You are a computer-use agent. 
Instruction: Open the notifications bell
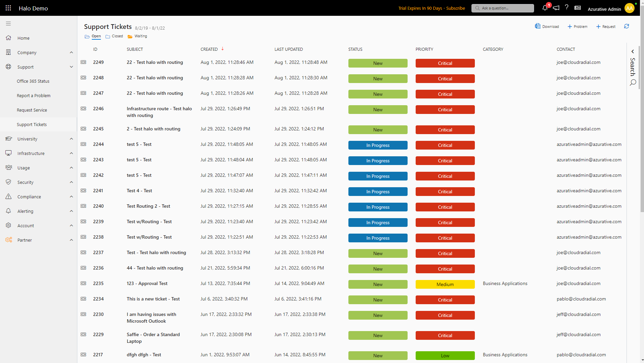click(545, 8)
